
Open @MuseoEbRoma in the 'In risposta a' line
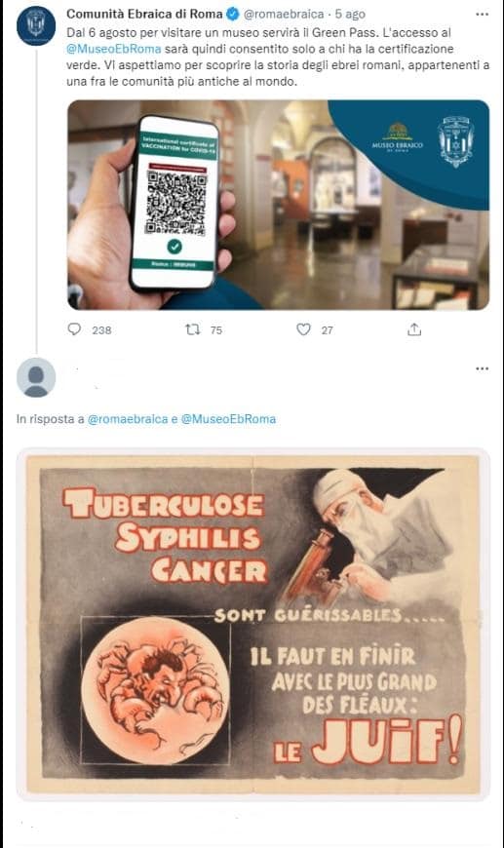pos(228,419)
